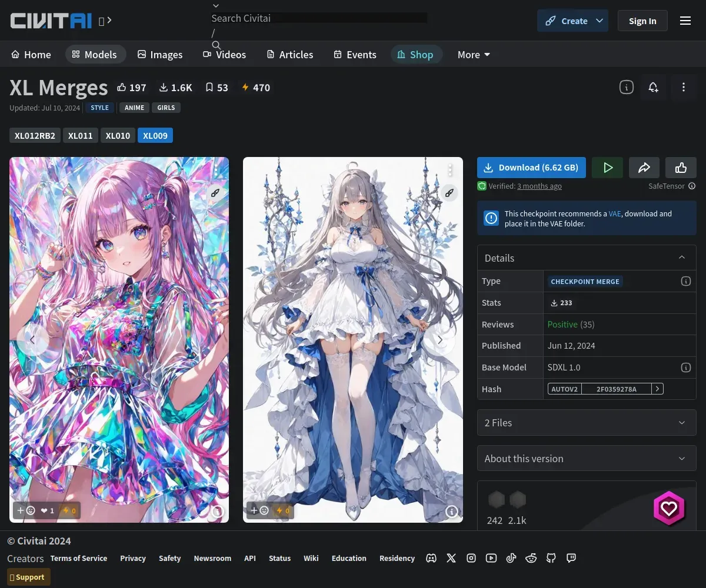Screen dimensions: 706x588
Task: Open the TikTok link in footer
Action: point(511,558)
